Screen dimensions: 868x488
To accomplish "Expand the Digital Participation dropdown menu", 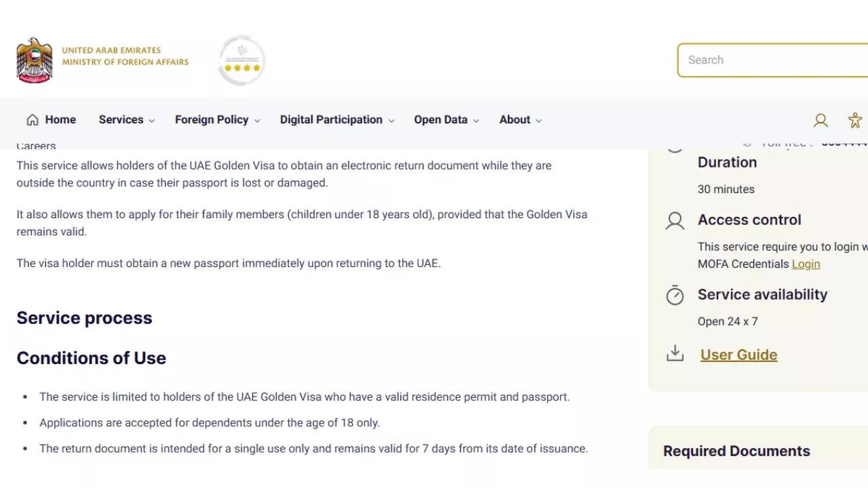I will click(x=337, y=120).
